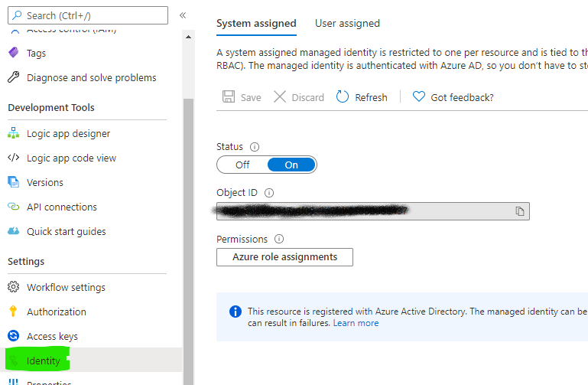Click the Search (Ctrl+/) input field

88,15
